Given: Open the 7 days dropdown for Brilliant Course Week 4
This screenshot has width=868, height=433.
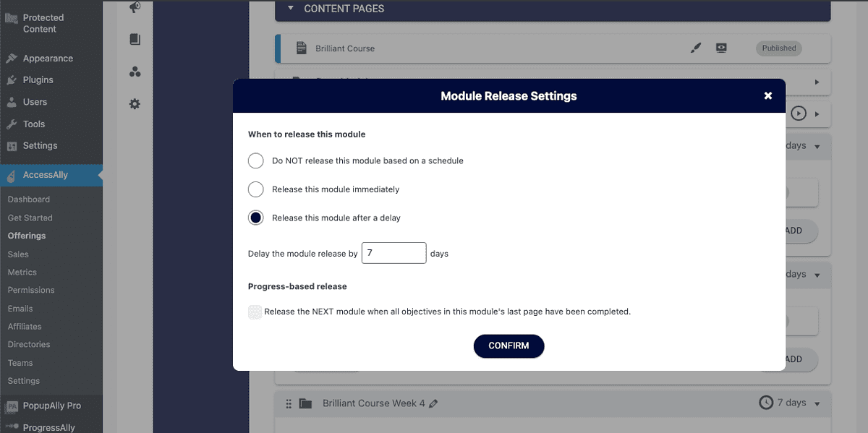Looking at the screenshot, I should tap(817, 403).
